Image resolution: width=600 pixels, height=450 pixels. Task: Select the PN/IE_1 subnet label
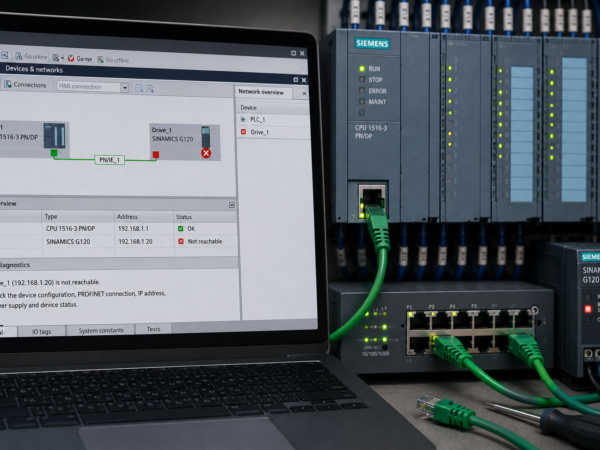(x=109, y=160)
